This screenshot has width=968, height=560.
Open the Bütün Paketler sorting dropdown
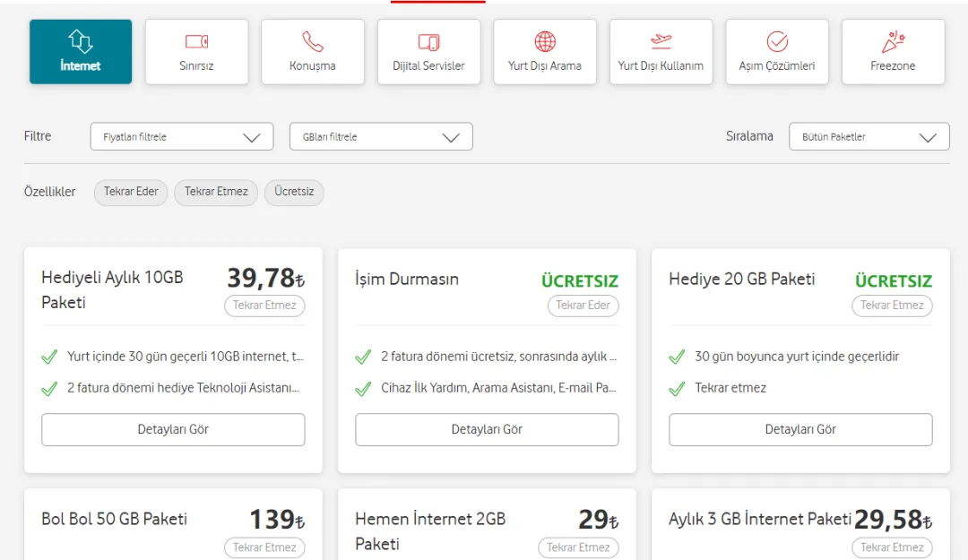869,136
